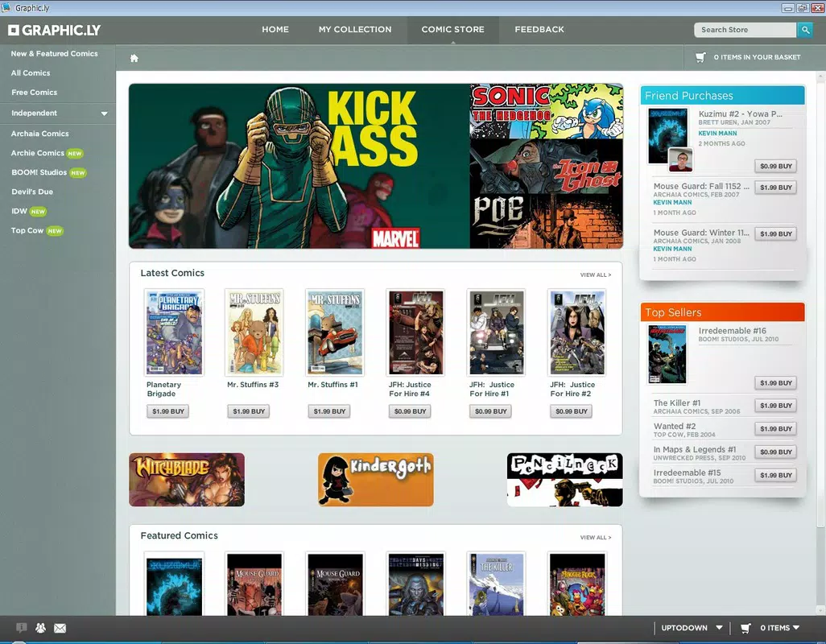Buy JFH: Justice For Hire #2

pyautogui.click(x=571, y=411)
